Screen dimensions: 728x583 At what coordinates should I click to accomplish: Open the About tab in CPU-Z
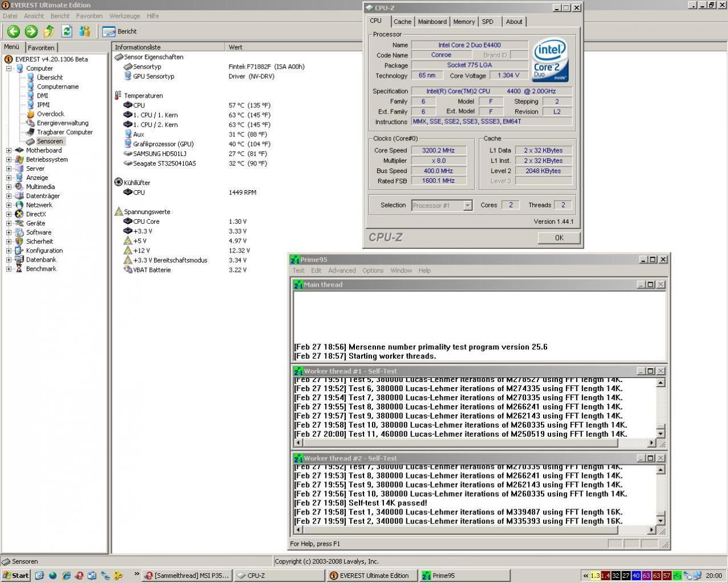click(513, 22)
